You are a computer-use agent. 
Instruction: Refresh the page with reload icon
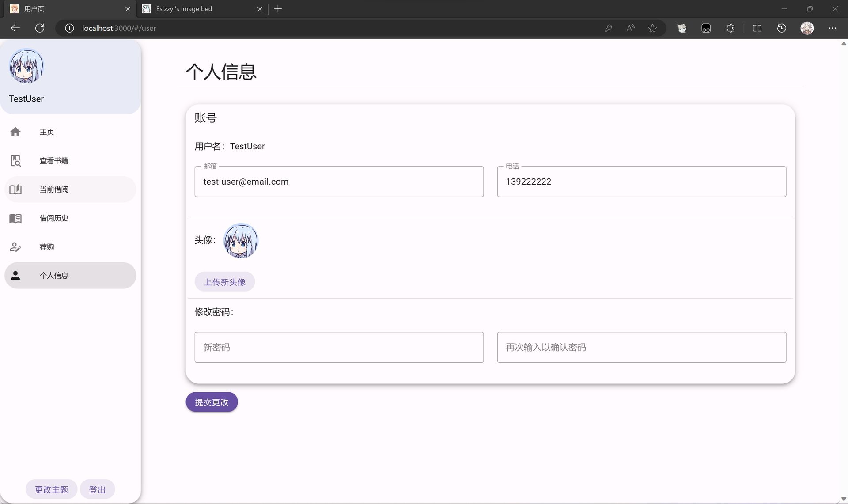click(40, 28)
